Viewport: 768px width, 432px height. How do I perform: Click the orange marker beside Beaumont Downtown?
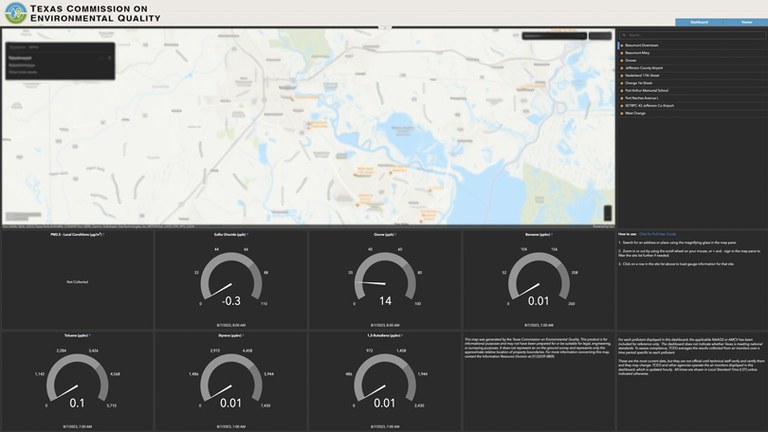[620, 45]
